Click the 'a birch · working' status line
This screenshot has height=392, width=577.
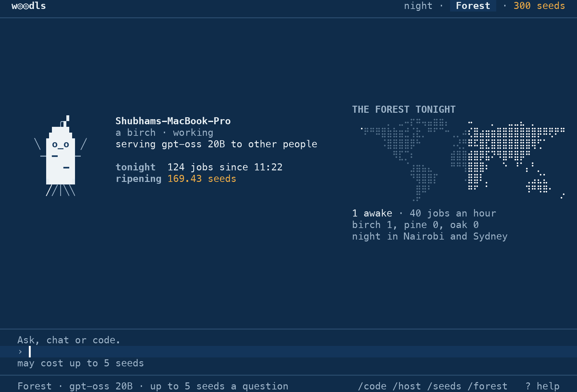pyautogui.click(x=164, y=133)
